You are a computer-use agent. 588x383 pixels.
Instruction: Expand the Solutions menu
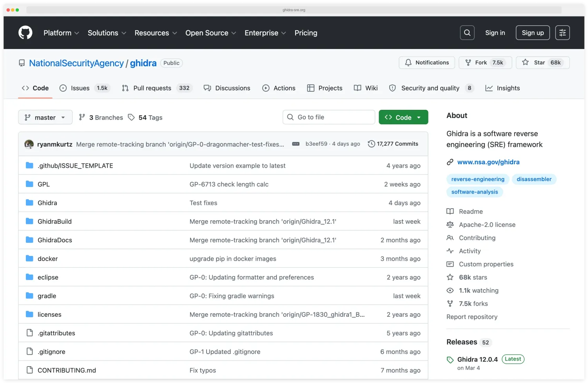pos(107,33)
